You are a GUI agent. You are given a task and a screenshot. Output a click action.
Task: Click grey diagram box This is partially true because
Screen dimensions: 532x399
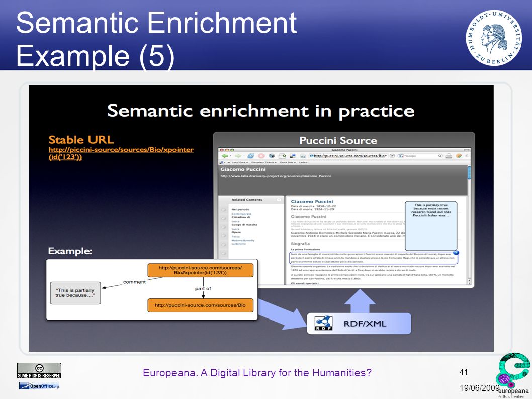point(75,293)
